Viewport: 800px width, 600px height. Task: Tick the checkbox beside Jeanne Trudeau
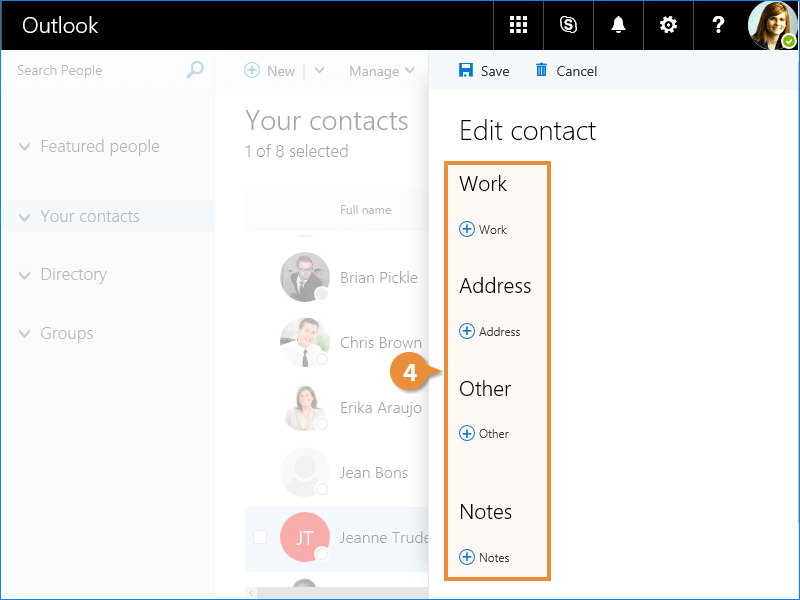coord(260,537)
